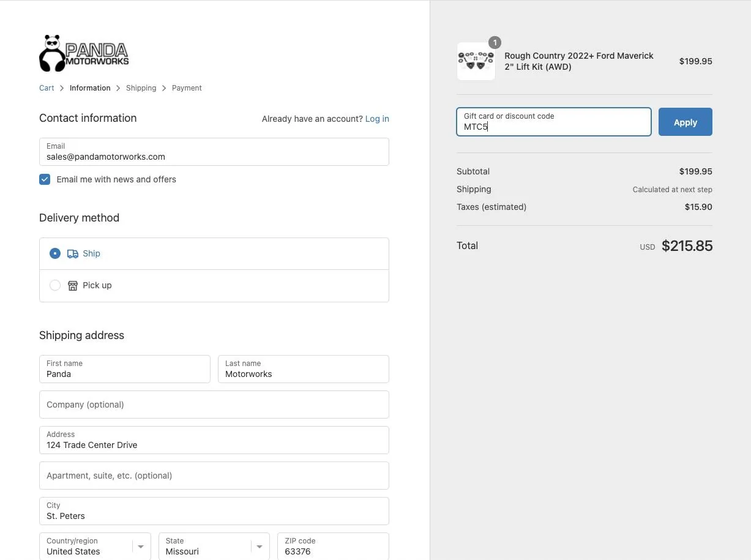Click the City field

[x=214, y=511]
